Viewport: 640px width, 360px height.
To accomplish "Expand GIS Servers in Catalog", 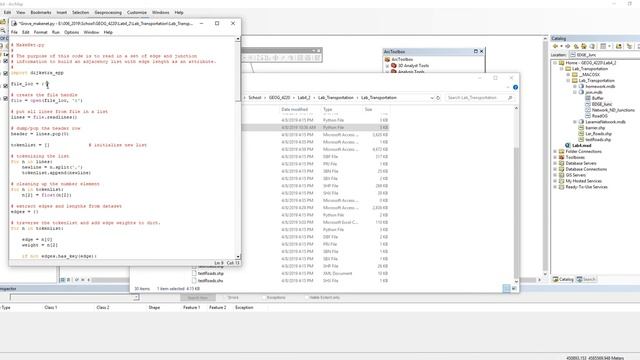I will pyautogui.click(x=555, y=175).
